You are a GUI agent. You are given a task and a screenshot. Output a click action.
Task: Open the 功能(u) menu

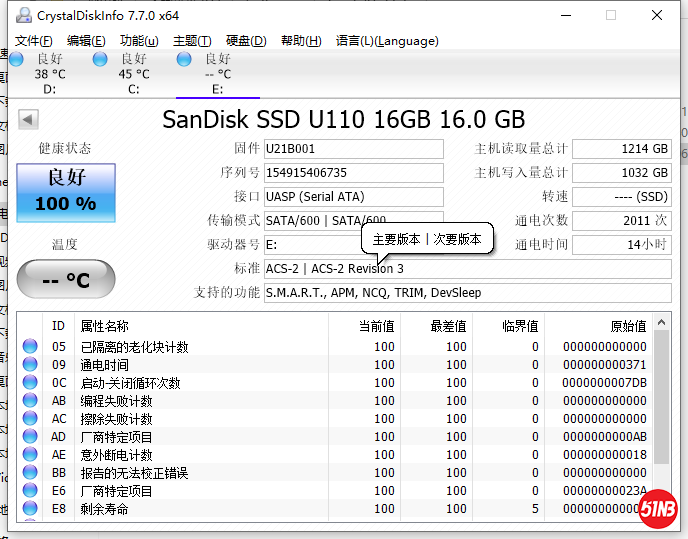[139, 41]
